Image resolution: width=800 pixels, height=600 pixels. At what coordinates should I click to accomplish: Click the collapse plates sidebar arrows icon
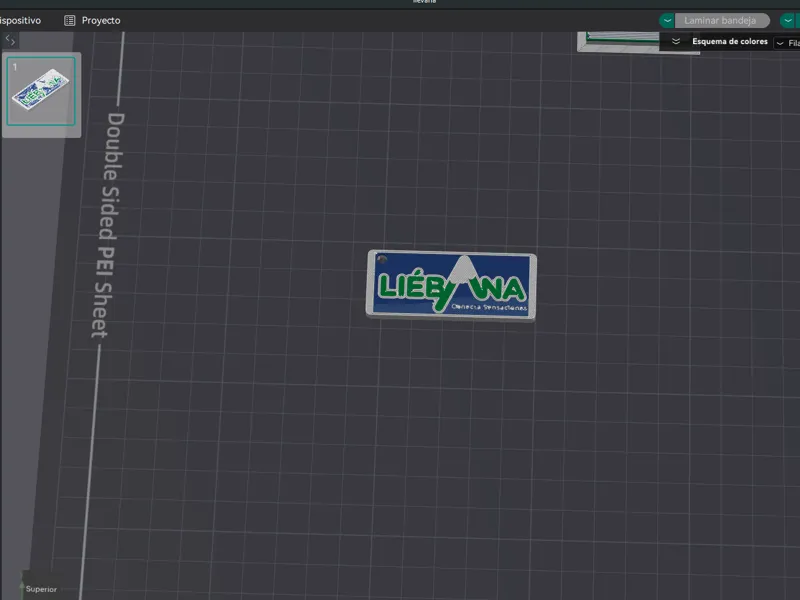[x=10, y=39]
